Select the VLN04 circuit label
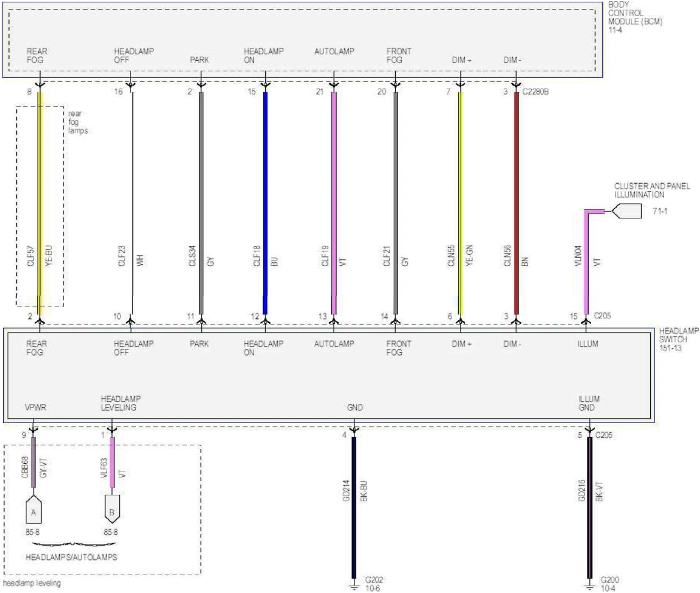 coord(578,256)
